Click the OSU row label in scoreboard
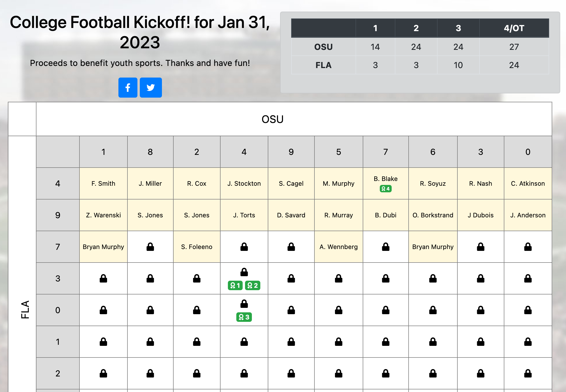Image resolution: width=566 pixels, height=392 pixels. click(324, 47)
